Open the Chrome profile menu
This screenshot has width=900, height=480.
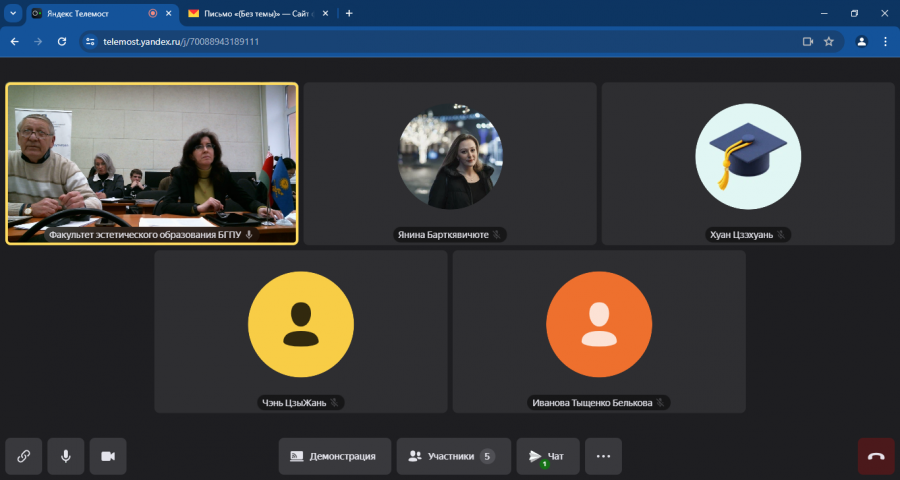coord(862,41)
